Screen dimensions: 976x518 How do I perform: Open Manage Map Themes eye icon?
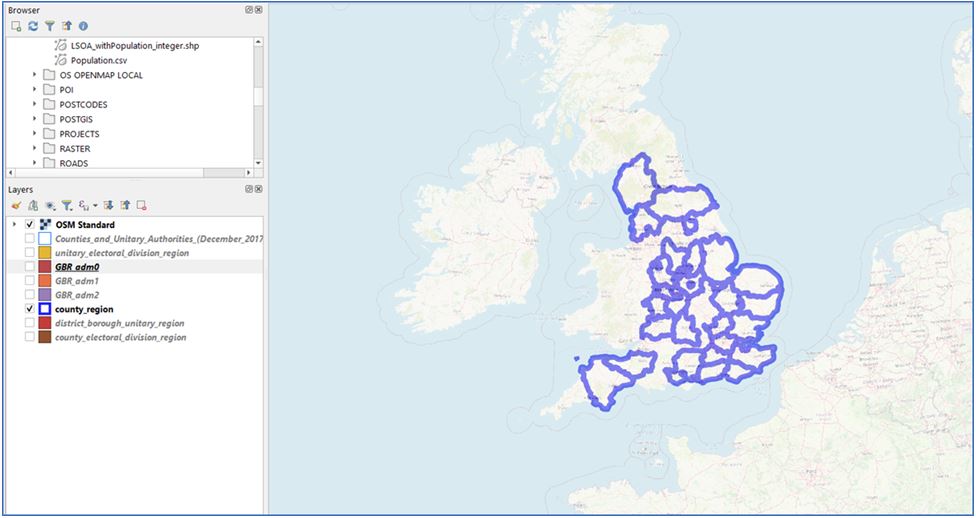[50, 205]
